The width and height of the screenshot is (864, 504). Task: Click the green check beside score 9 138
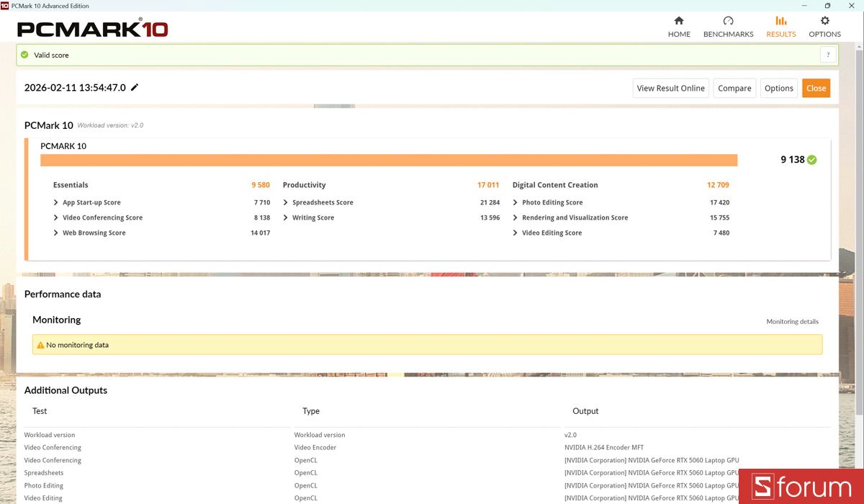(812, 160)
